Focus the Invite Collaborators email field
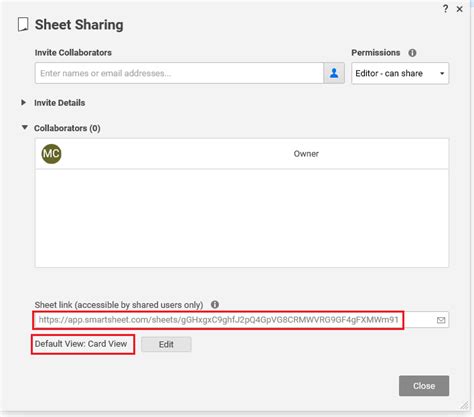474x417 pixels. click(x=179, y=73)
